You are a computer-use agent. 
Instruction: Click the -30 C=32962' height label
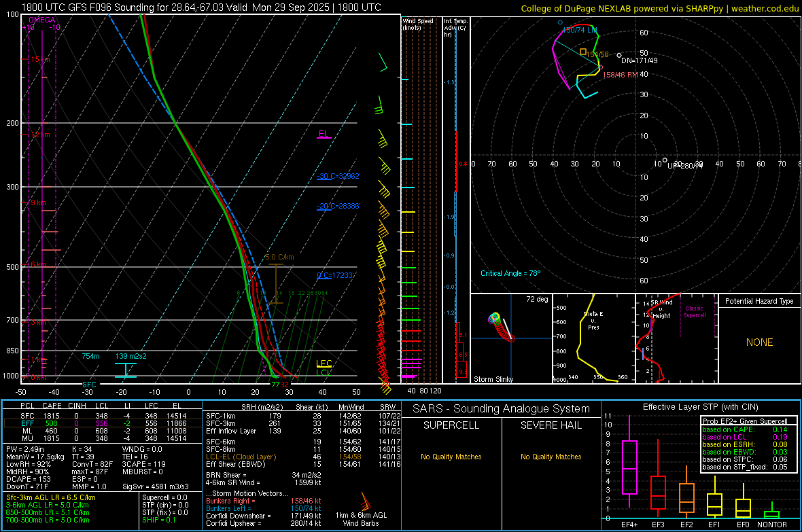pyautogui.click(x=338, y=176)
